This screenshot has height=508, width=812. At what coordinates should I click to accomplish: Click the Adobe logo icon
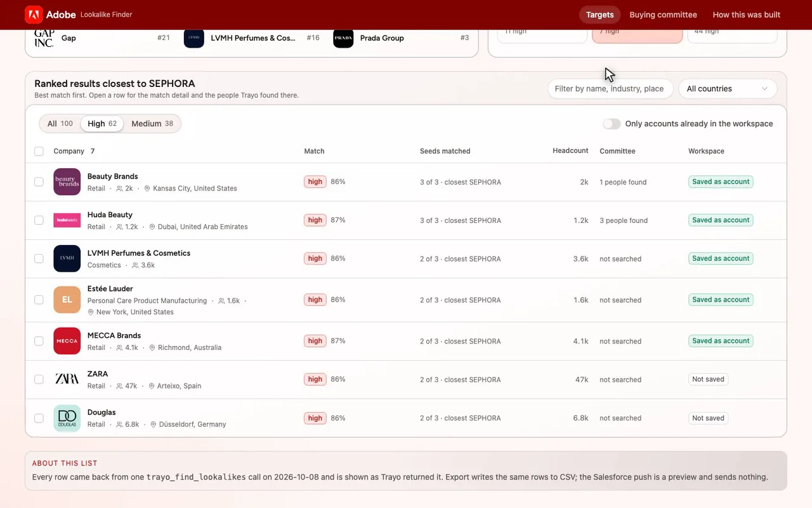click(34, 15)
